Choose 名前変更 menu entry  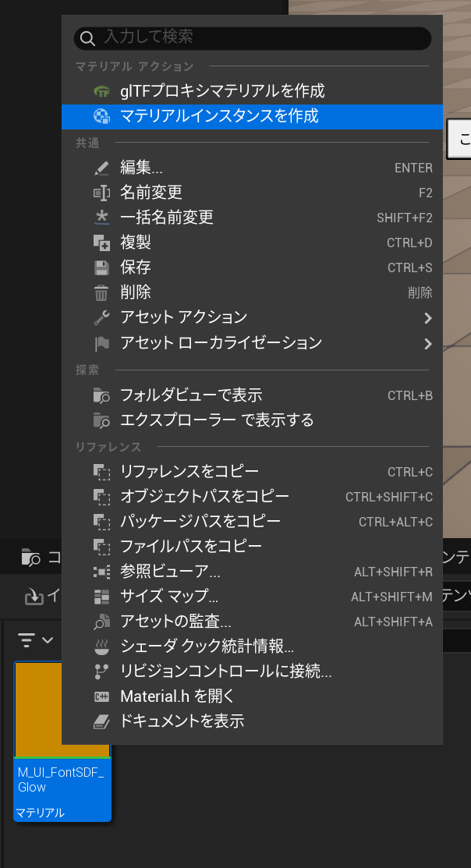[x=252, y=193]
